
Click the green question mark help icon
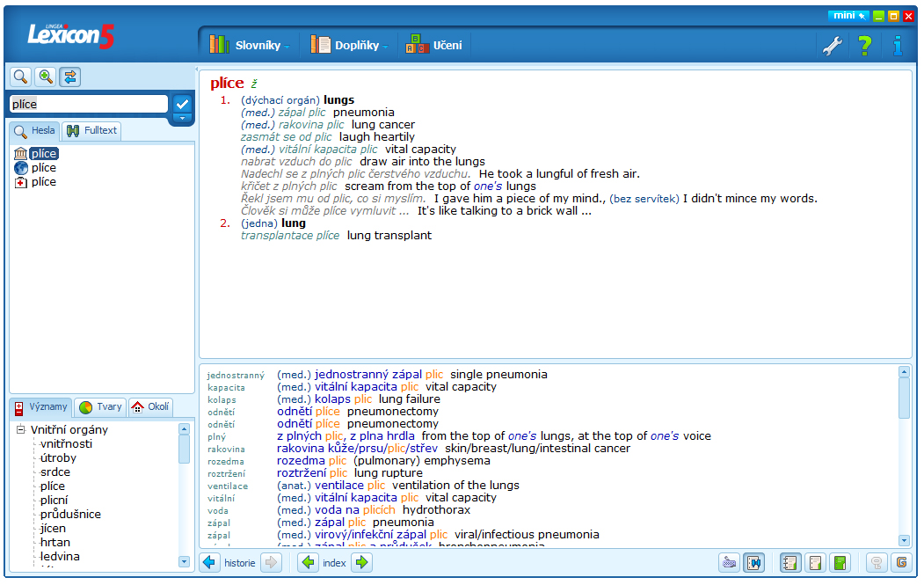pos(865,46)
